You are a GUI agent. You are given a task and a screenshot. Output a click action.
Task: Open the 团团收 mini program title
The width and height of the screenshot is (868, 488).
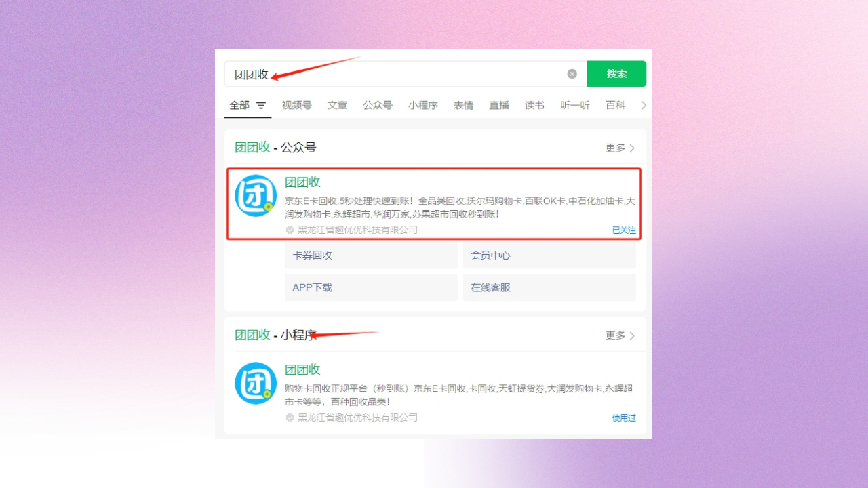[302, 369]
